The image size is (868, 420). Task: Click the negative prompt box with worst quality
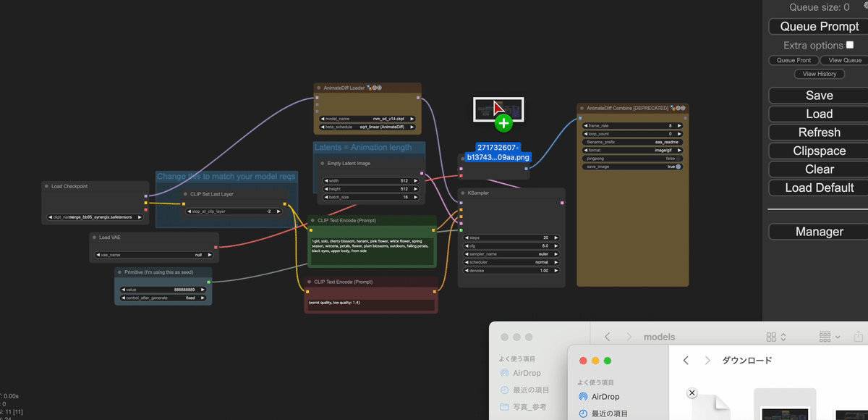point(372,304)
